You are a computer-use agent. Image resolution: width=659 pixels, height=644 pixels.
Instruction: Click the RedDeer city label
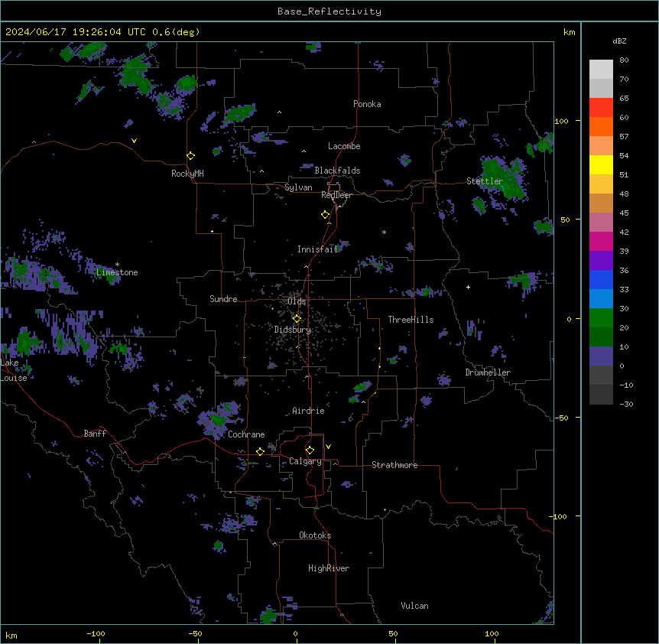pyautogui.click(x=336, y=195)
